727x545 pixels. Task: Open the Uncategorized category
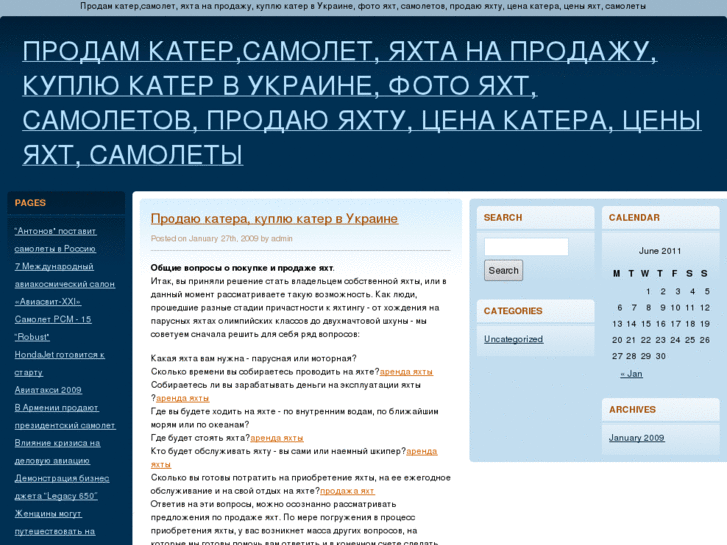[x=513, y=339]
